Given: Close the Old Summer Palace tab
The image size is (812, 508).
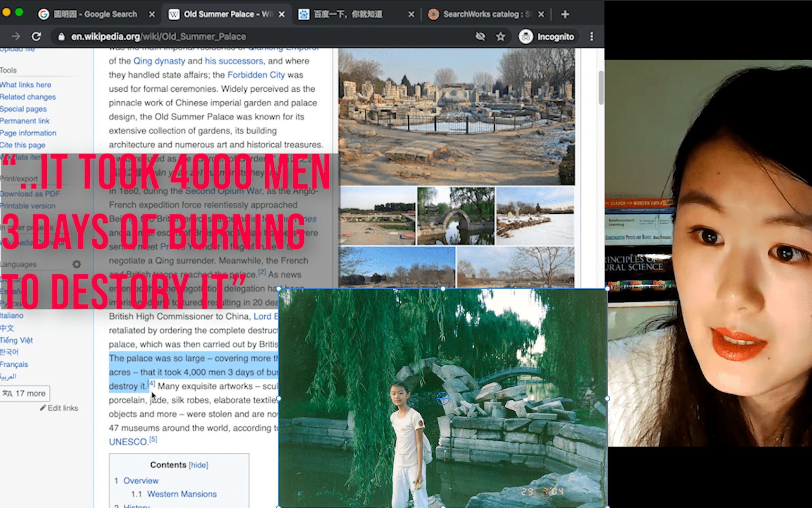Looking at the screenshot, I should [x=282, y=14].
